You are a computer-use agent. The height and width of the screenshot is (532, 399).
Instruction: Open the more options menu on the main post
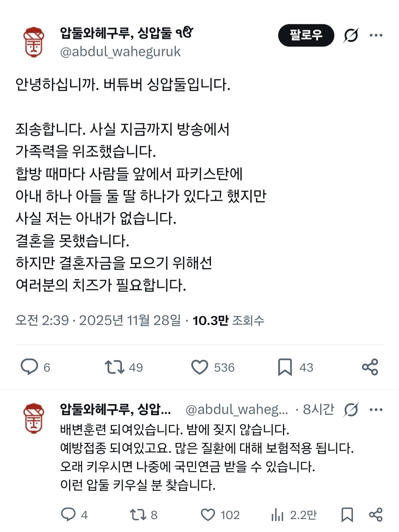(376, 35)
